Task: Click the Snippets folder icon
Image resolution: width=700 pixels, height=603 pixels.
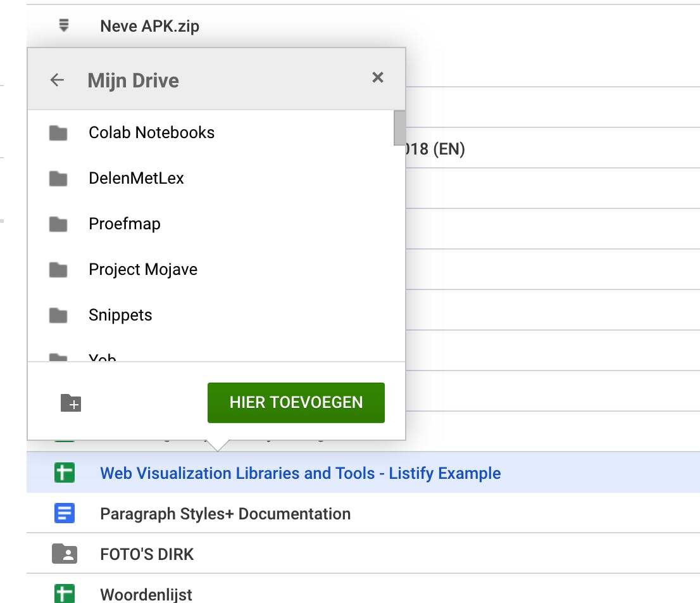Action: pos(58,315)
